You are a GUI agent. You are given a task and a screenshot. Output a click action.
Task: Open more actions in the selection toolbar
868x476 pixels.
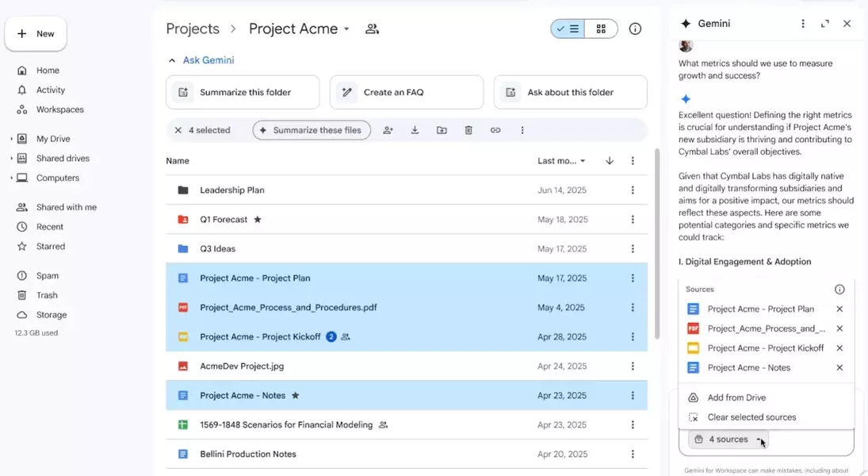[x=522, y=130]
